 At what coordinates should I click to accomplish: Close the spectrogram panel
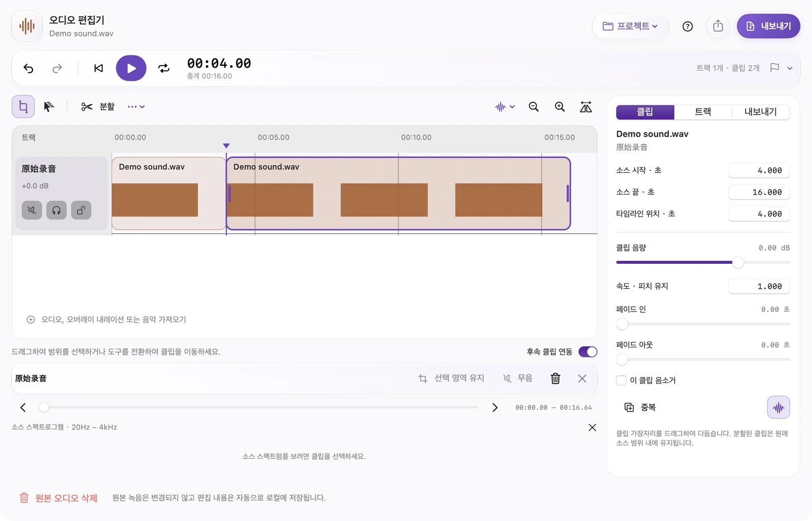(592, 428)
